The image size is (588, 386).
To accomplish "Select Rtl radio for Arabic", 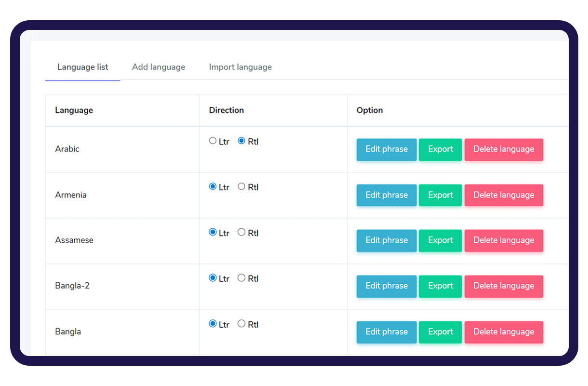I will pos(241,141).
